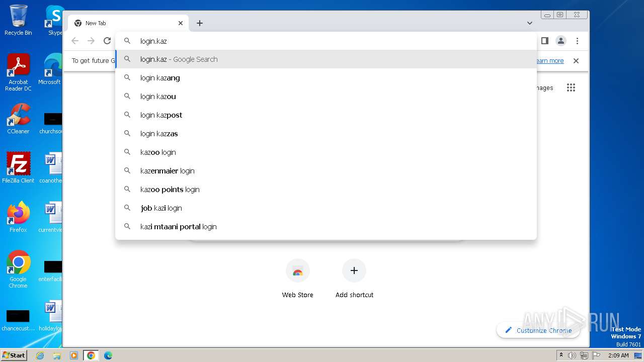Click the browser Forward arrow
The height and width of the screenshot is (362, 644).
91,41
